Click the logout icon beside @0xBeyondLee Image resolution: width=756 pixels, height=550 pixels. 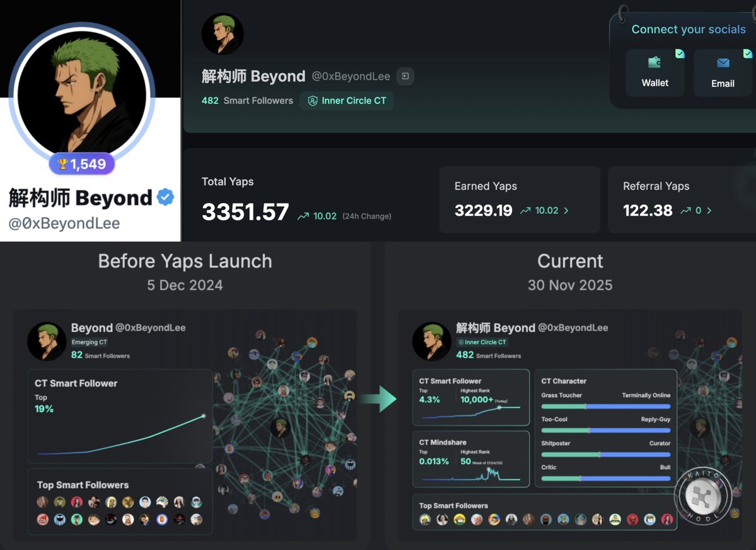click(405, 76)
